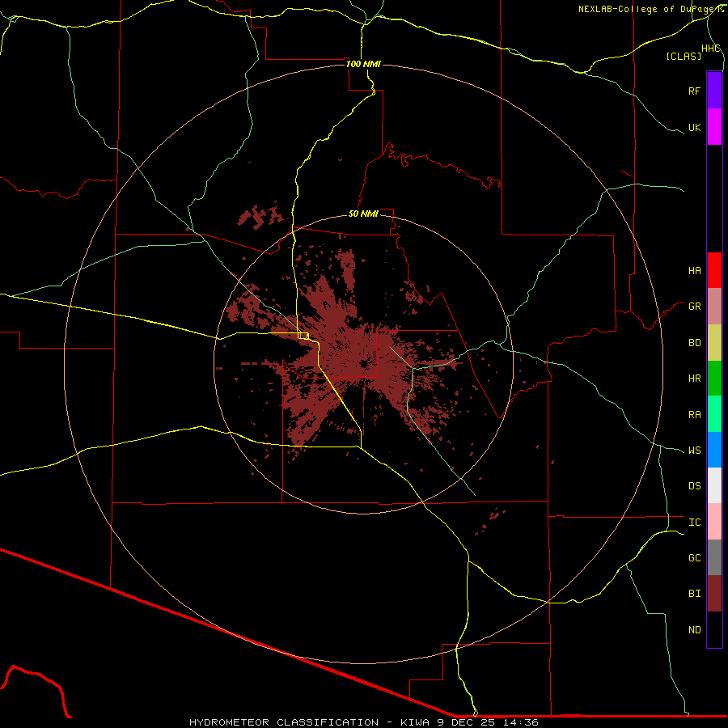
Task: Click the "UK" legend label
Action: coord(694,127)
